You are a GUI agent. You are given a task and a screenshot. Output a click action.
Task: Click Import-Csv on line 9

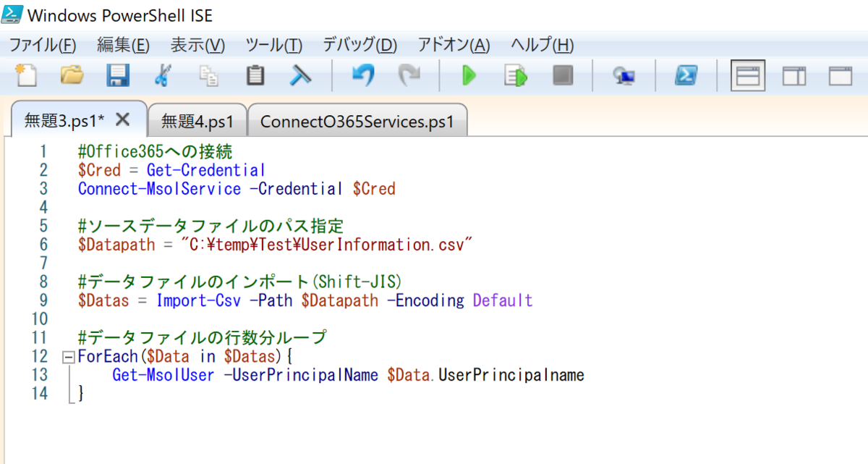(199, 300)
